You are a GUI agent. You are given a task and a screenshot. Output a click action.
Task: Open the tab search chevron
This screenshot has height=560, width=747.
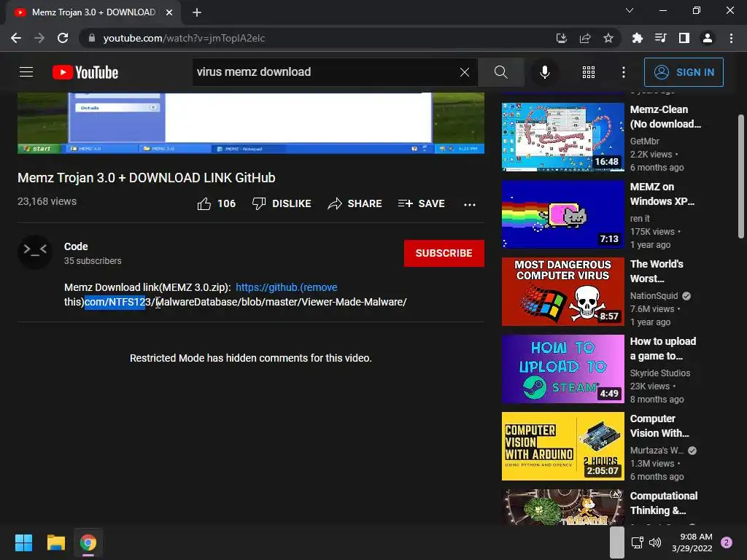(x=630, y=10)
